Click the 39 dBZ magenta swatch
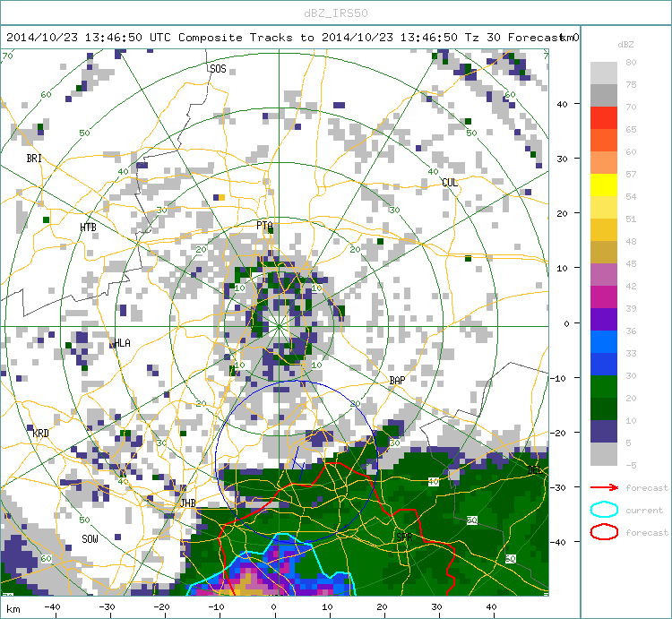 coord(604,297)
